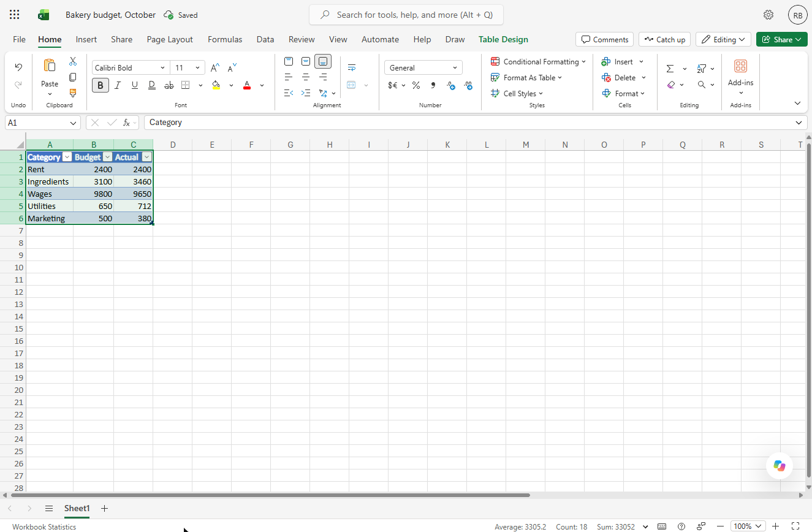This screenshot has width=812, height=532.
Task: Toggle Strikethrough formatting
Action: (x=169, y=85)
